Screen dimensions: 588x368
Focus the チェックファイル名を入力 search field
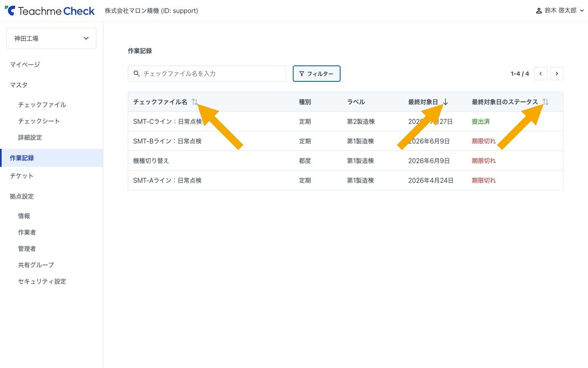coord(207,74)
